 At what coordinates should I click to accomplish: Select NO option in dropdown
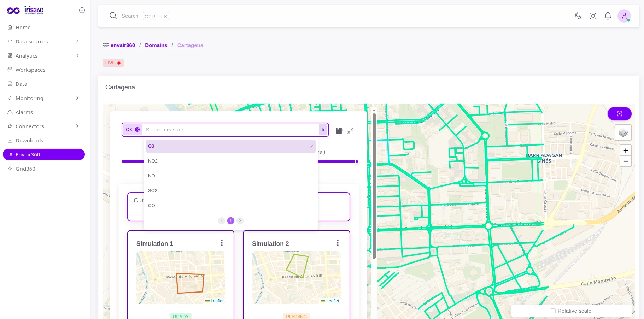tap(230, 176)
